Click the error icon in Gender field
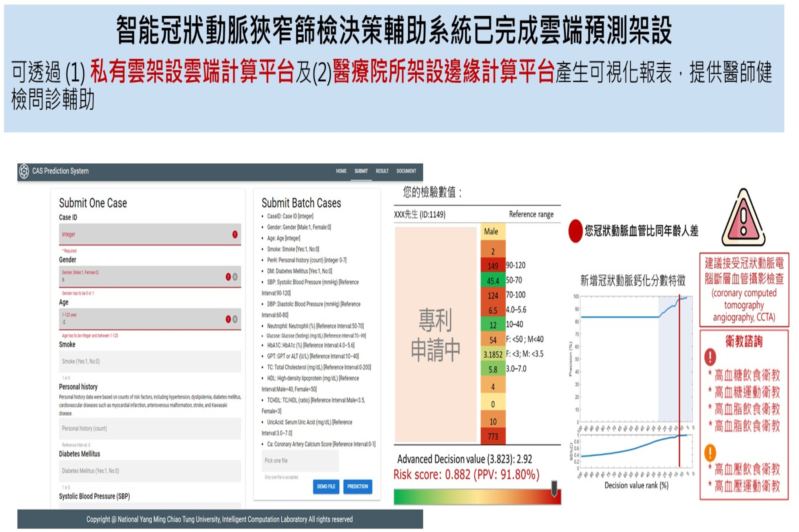The image size is (799, 532). click(228, 277)
